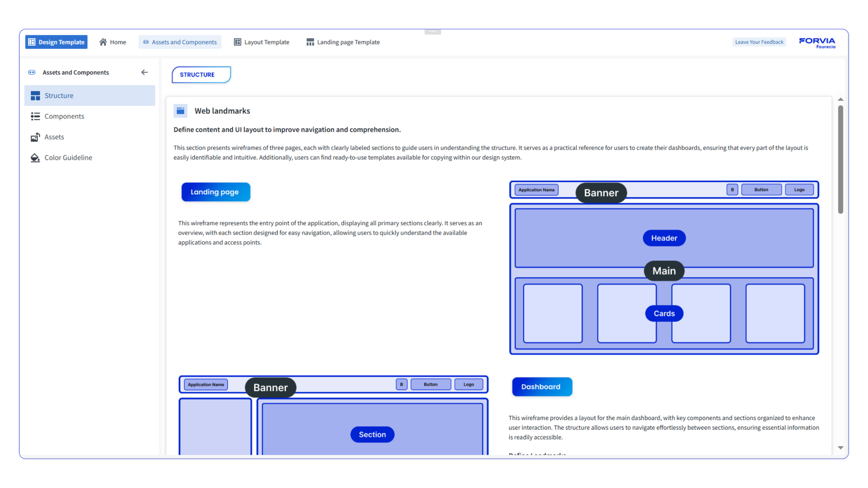Click the Home icon in top navigation
868x488 pixels.
click(x=103, y=42)
